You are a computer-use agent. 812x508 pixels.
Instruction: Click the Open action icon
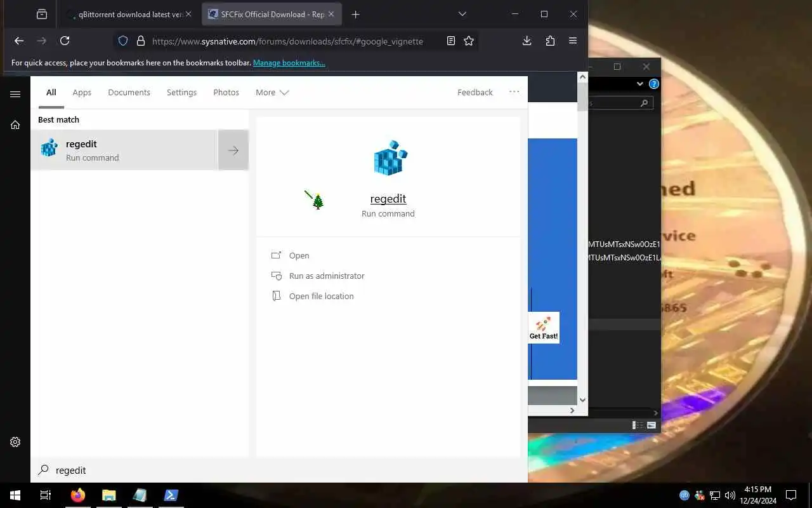click(276, 255)
